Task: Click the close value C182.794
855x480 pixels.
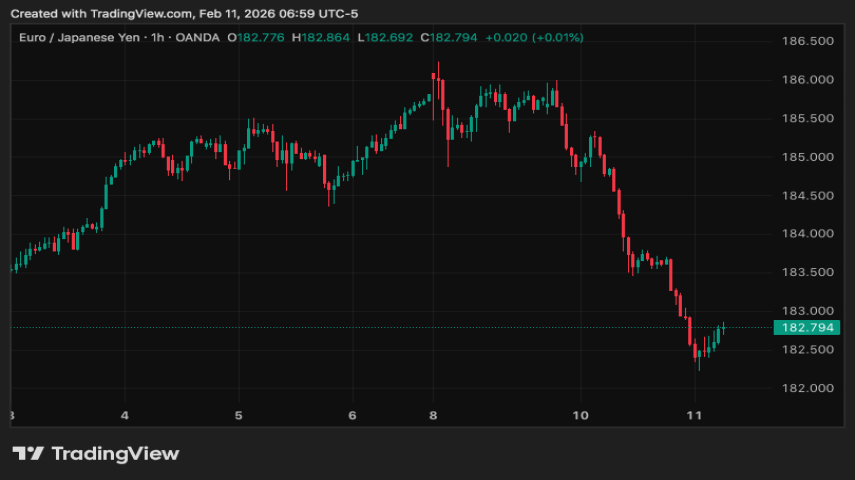Action: pos(448,38)
